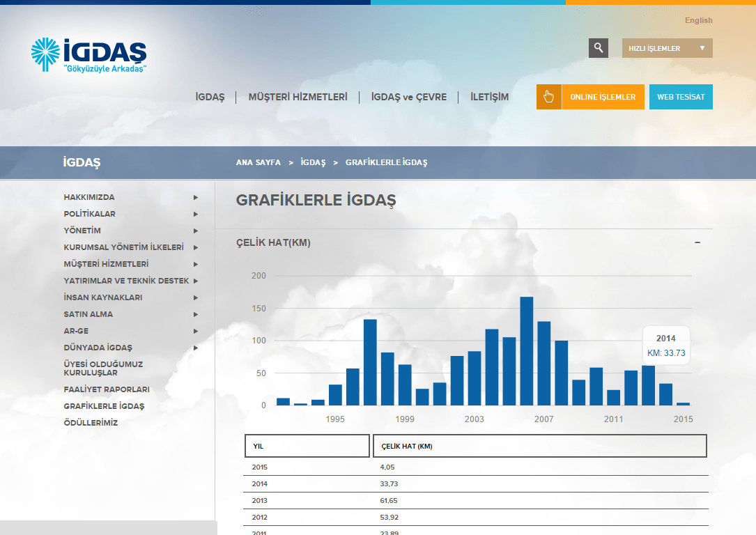The width and height of the screenshot is (756, 535).
Task: Expand Kurumsal Yönetim İlkeleri submenu arrow
Action: tap(196, 248)
